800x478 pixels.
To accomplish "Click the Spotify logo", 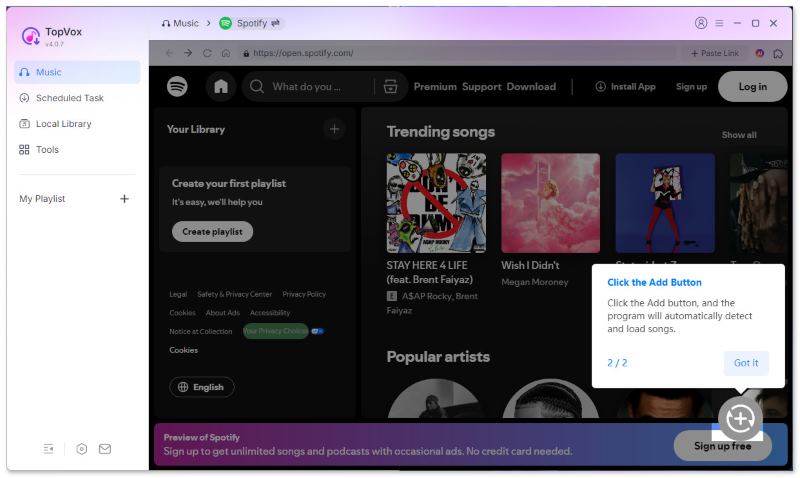I will (177, 87).
